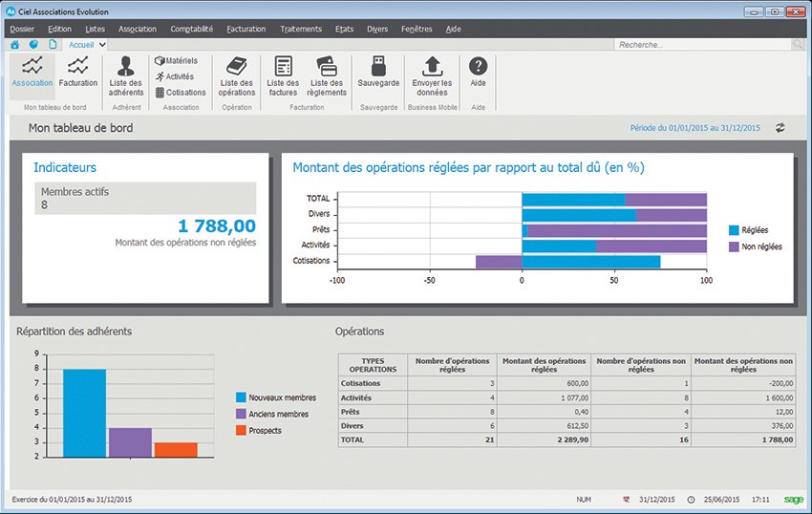
Task: Open Liste des factures
Action: click(x=283, y=75)
